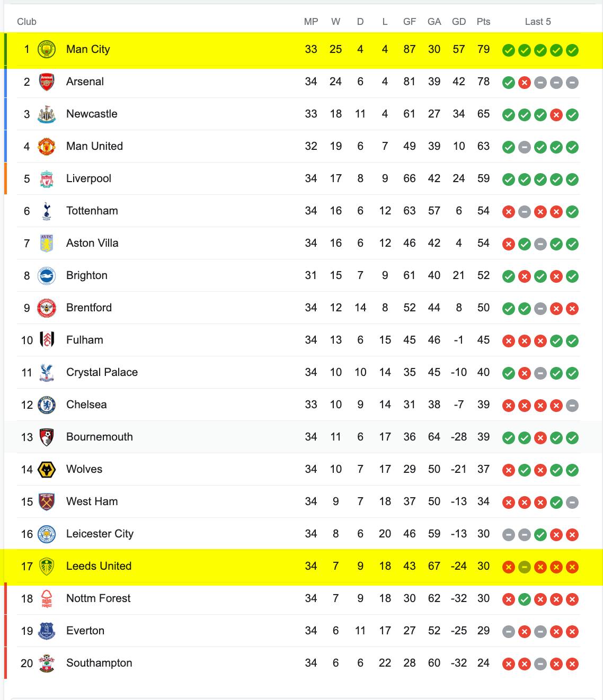The width and height of the screenshot is (603, 700).
Task: Click the Pts column header
Action: (x=483, y=22)
